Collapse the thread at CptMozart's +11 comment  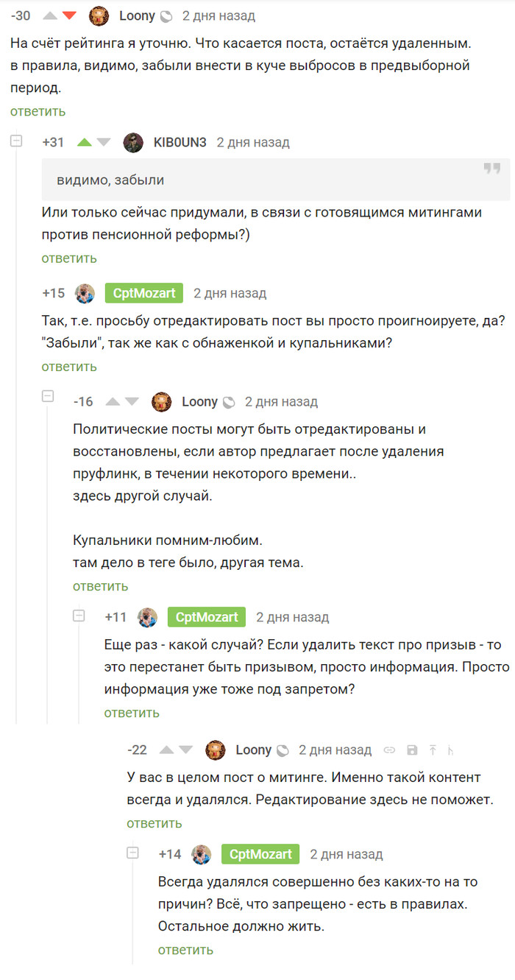click(79, 616)
